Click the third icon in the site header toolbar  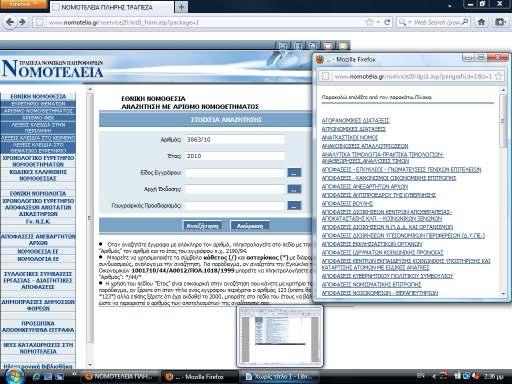pos(313,45)
